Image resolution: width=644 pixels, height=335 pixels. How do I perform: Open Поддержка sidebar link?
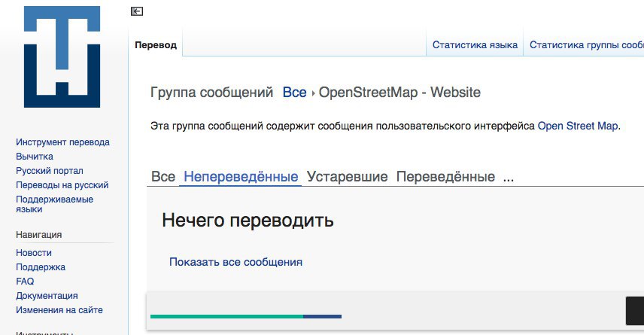(x=41, y=267)
